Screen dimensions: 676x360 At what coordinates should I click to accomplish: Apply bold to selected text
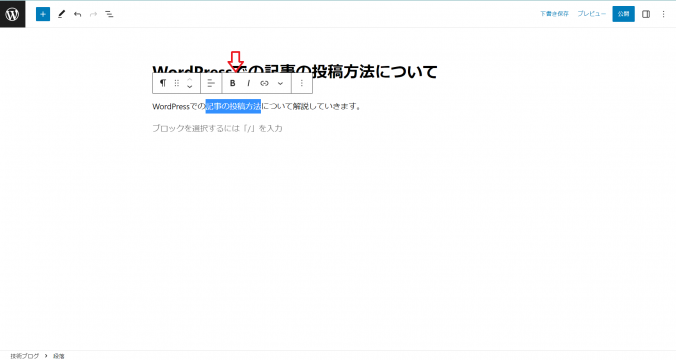tap(232, 83)
